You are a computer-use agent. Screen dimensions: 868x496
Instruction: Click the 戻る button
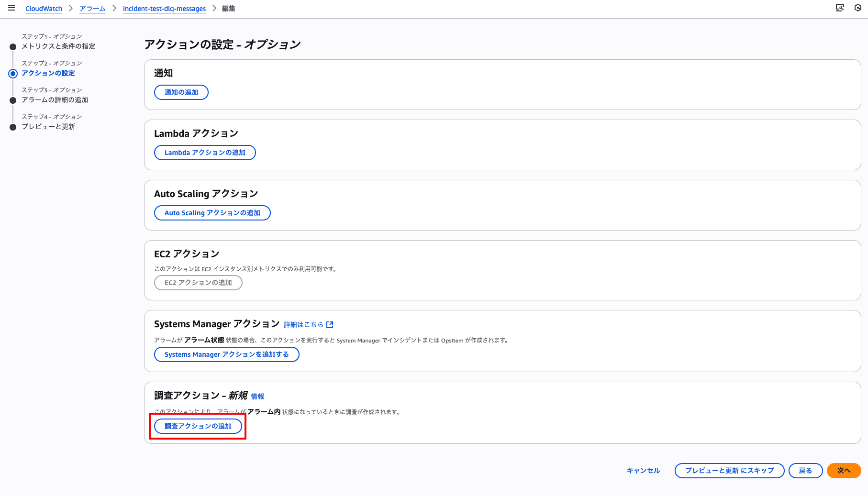[x=806, y=471]
